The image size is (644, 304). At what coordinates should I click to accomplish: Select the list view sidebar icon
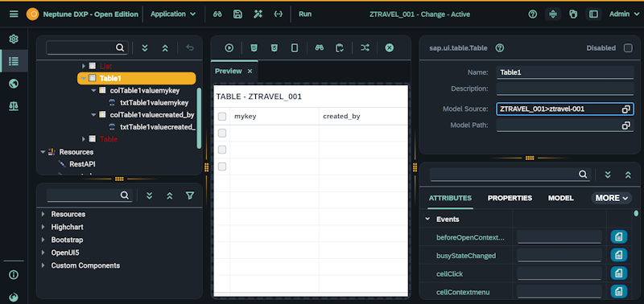(14, 61)
